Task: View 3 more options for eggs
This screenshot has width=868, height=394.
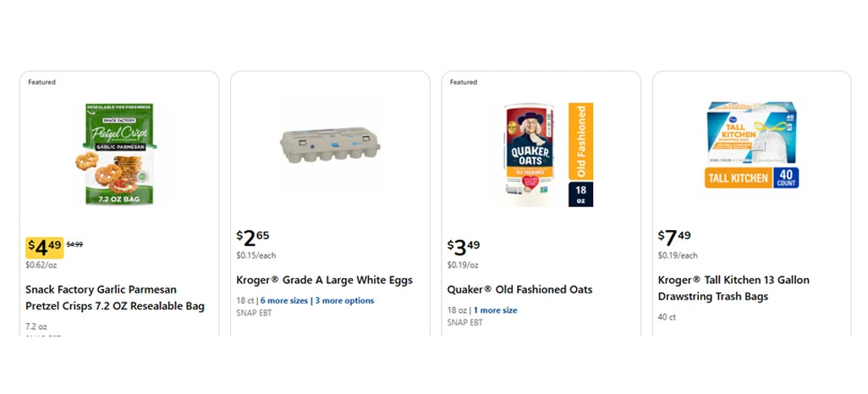Action: pos(344,300)
